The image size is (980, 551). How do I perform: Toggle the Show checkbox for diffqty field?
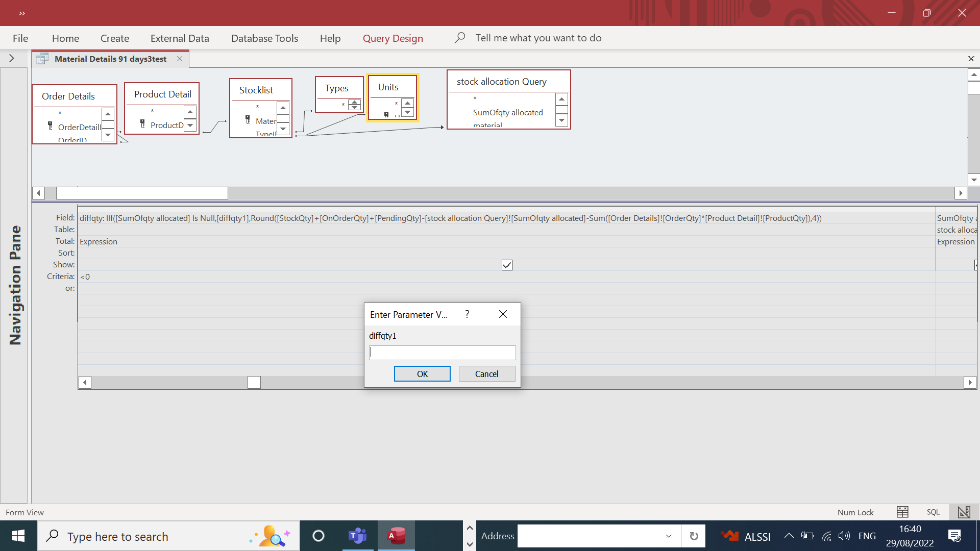point(507,265)
